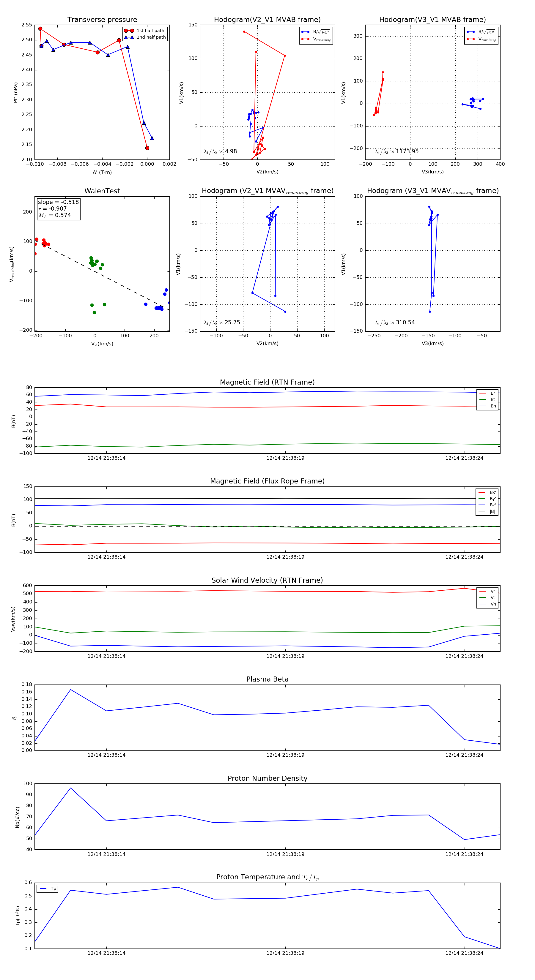Click the 'Bn' legend entry

point(487,406)
